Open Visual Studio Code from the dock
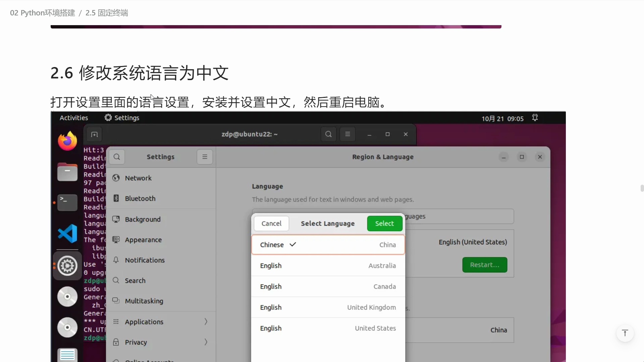 [x=67, y=233]
